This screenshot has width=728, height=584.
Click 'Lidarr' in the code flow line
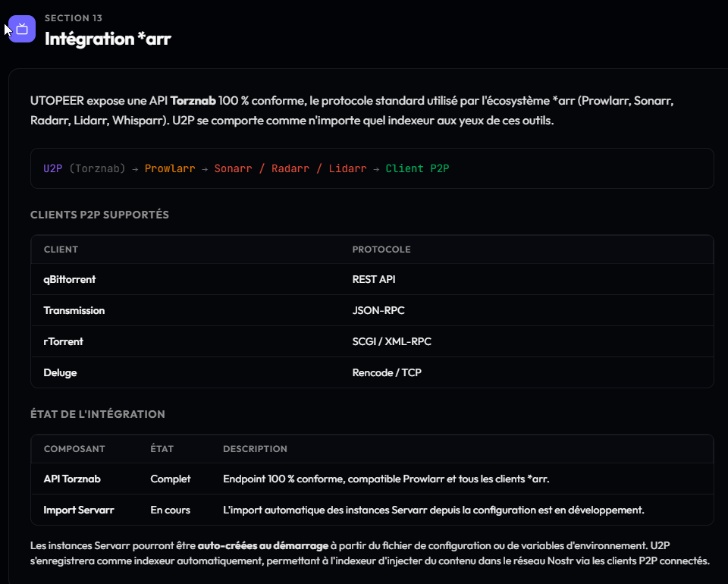[x=348, y=168]
